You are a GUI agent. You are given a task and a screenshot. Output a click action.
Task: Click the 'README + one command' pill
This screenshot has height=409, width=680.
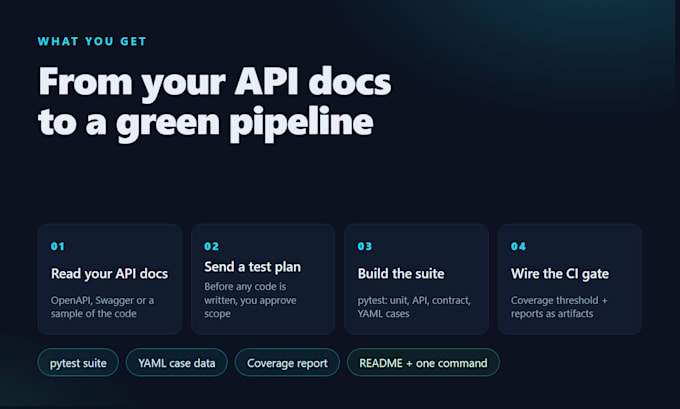423,363
